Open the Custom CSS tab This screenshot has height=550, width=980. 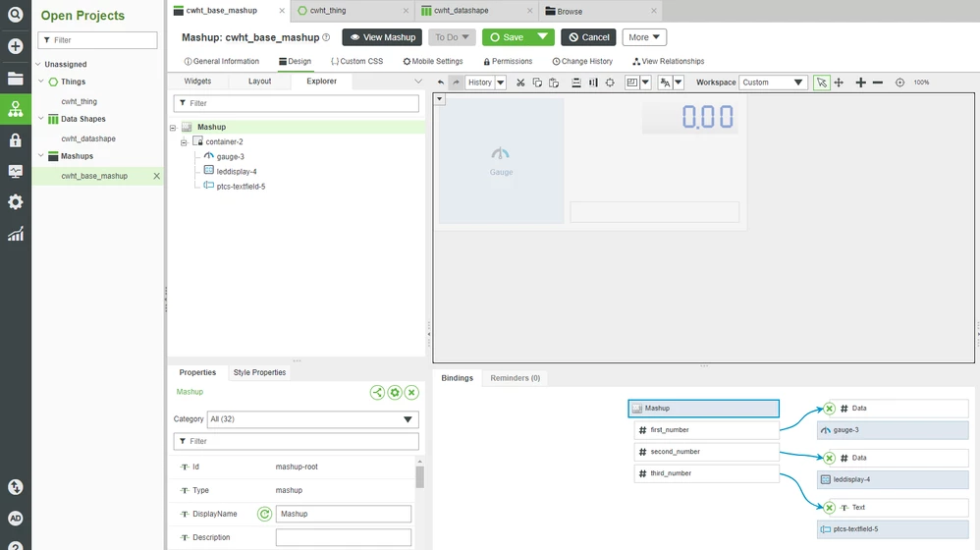(356, 61)
